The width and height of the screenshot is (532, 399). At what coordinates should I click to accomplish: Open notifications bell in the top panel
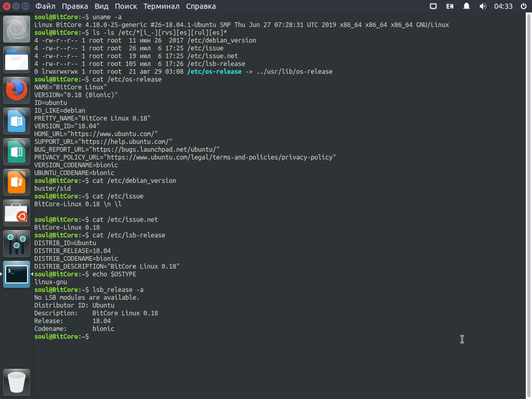[x=467, y=6]
